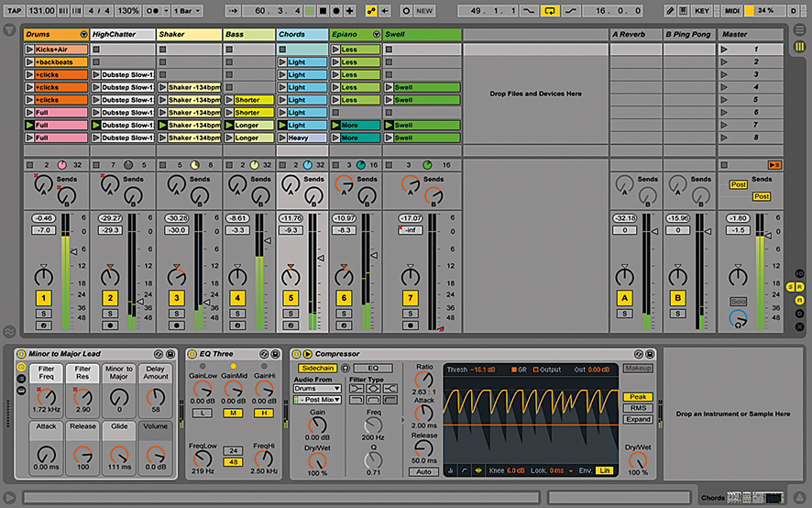Enable the Compressor sidechain EQ button
This screenshot has width=812, height=508.
(x=373, y=368)
